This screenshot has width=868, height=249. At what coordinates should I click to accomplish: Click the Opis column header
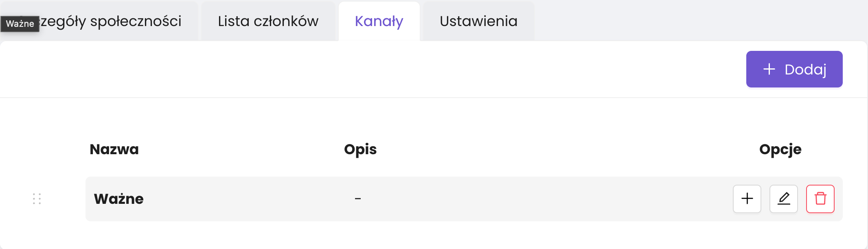point(360,149)
